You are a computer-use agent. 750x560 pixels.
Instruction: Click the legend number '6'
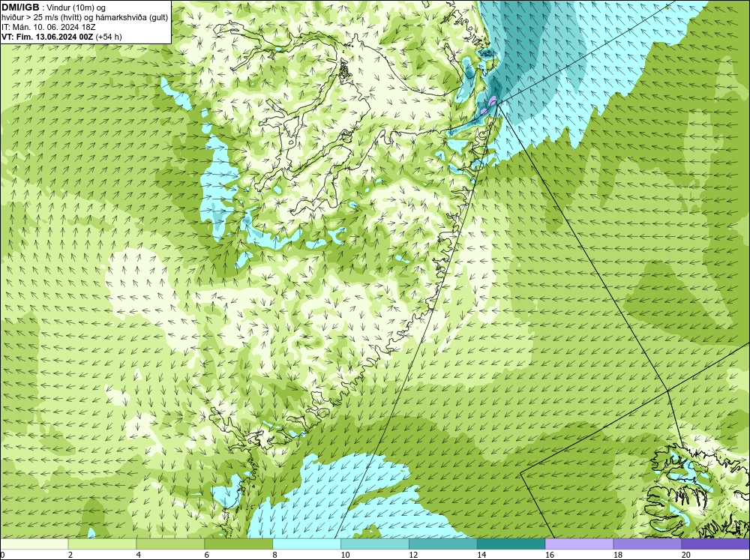coord(207,555)
